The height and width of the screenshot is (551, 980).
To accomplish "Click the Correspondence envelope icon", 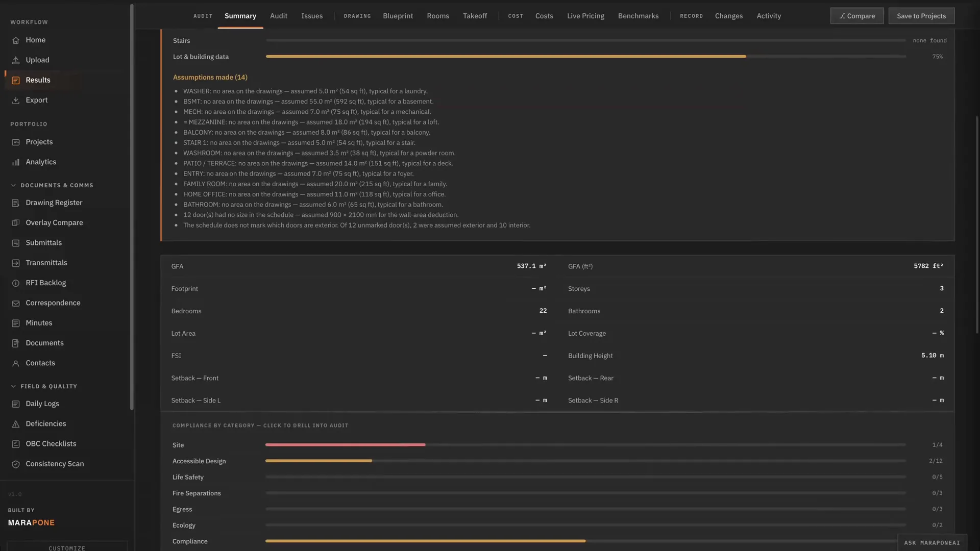I will tap(16, 303).
